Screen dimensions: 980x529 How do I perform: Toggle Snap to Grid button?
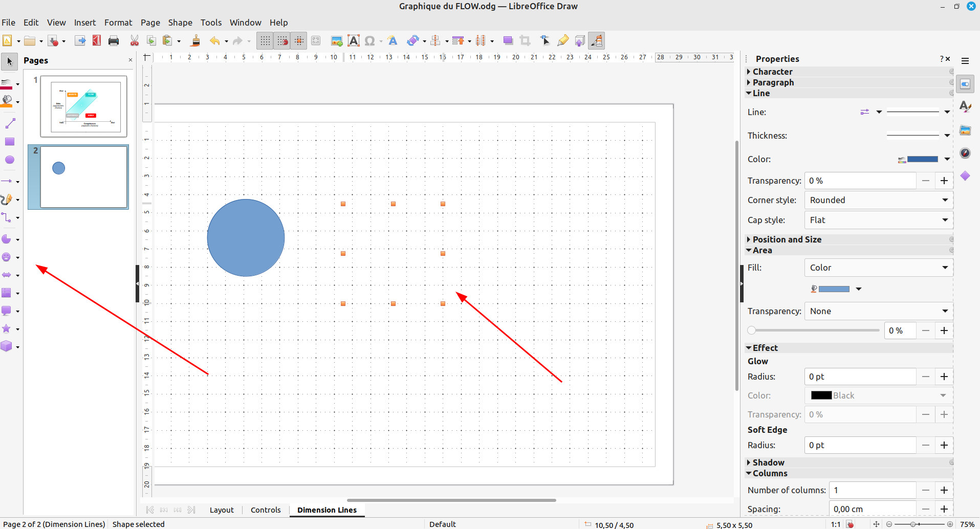coord(282,41)
